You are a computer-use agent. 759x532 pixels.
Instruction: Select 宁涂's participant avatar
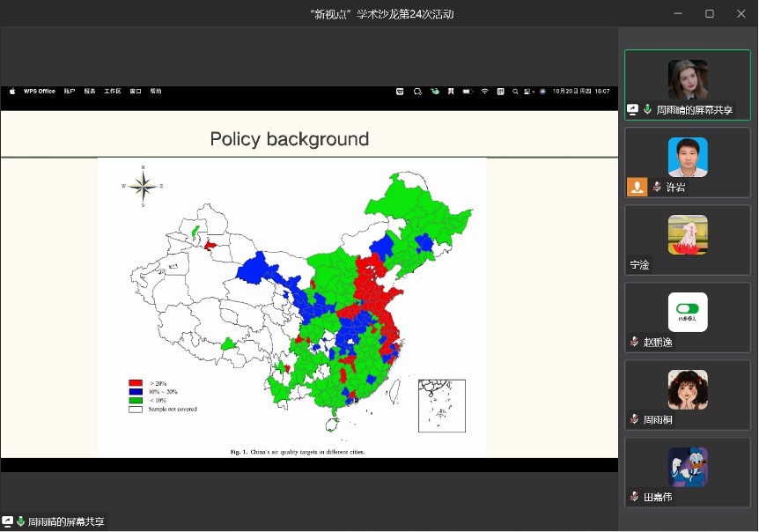point(688,234)
